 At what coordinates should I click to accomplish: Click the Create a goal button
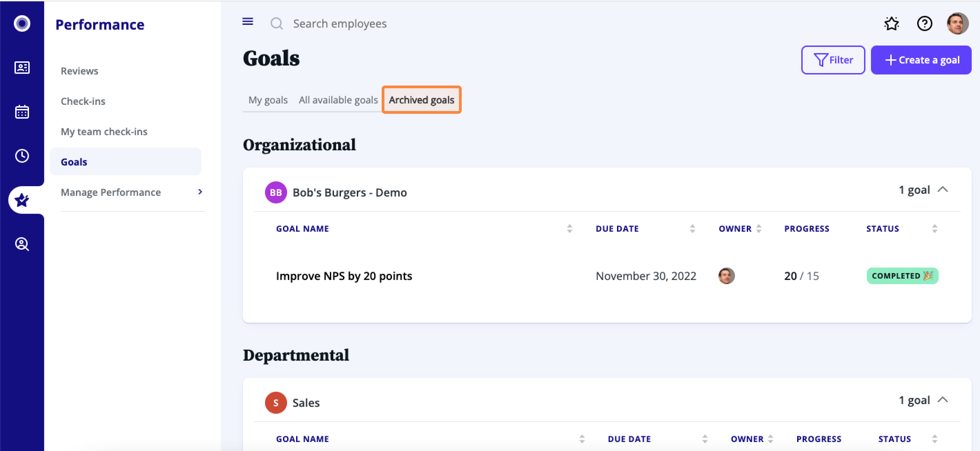pyautogui.click(x=921, y=60)
